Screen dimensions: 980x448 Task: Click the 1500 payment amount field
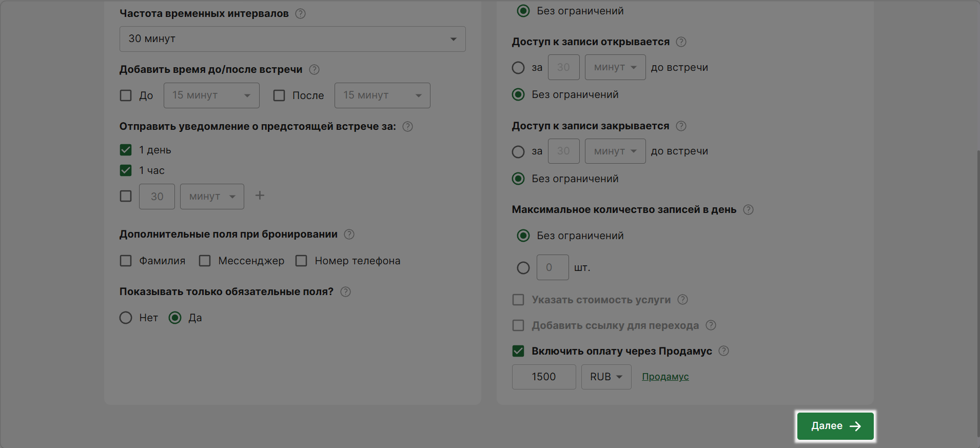click(543, 377)
